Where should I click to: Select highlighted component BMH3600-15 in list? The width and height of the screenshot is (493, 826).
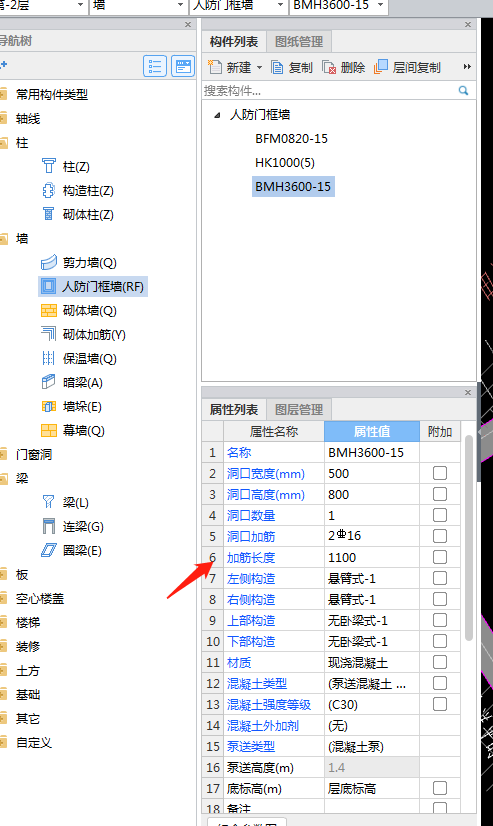pos(293,186)
